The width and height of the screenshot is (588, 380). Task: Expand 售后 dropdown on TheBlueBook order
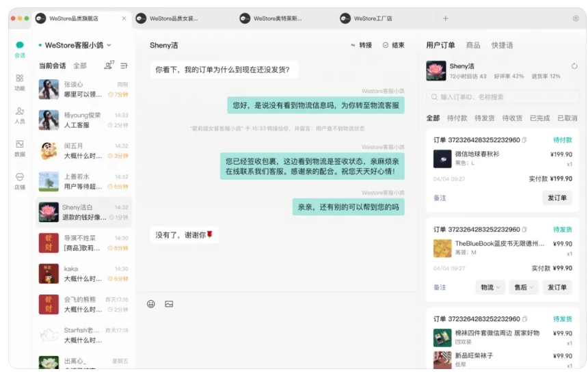click(524, 288)
